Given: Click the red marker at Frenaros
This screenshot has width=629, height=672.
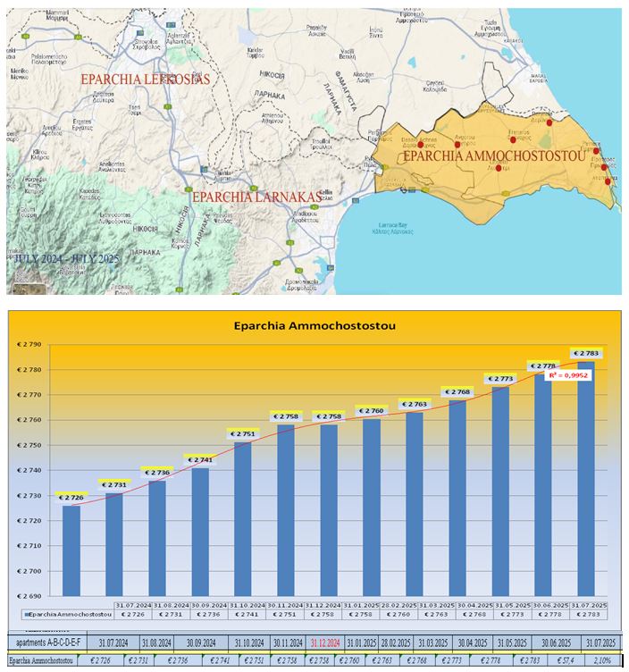Looking at the screenshot, I should tap(513, 139).
